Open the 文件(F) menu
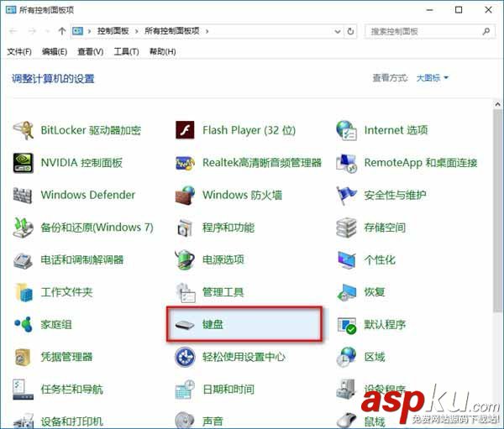Image resolution: width=504 pixels, height=429 pixels. point(19,52)
